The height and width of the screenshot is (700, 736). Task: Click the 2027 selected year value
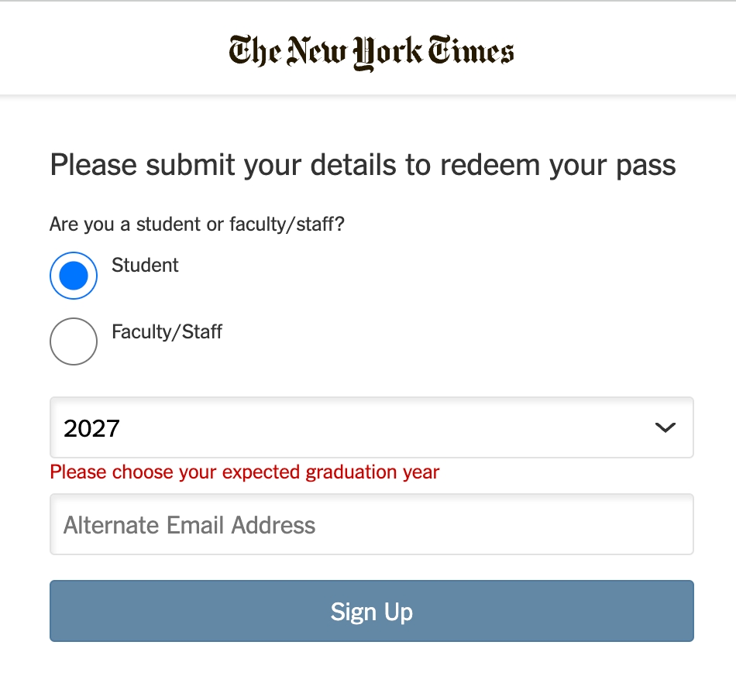92,428
